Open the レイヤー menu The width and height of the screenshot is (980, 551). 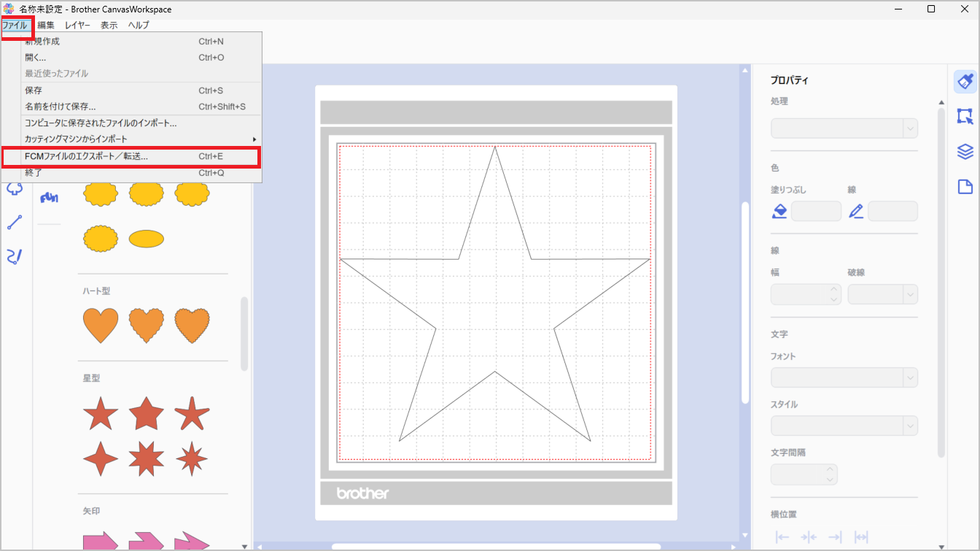coord(77,25)
